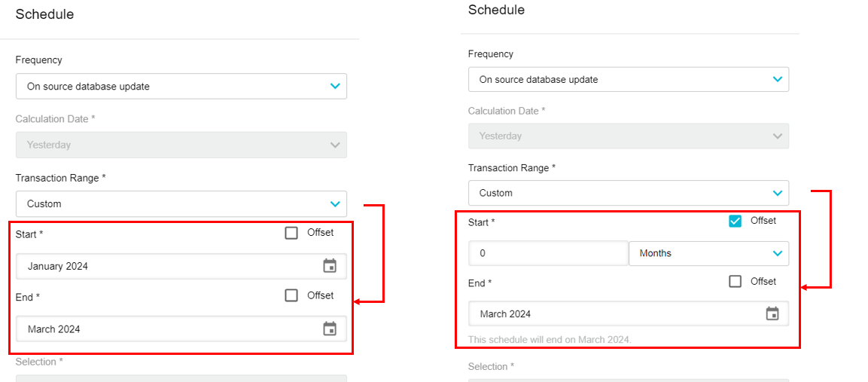The width and height of the screenshot is (868, 382).
Task: Click the offset value field containing 0
Action: pyautogui.click(x=547, y=253)
